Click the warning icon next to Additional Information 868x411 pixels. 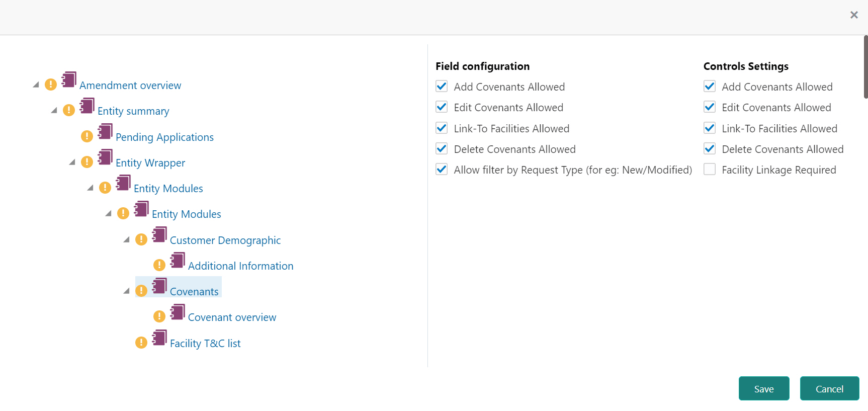[159, 265]
